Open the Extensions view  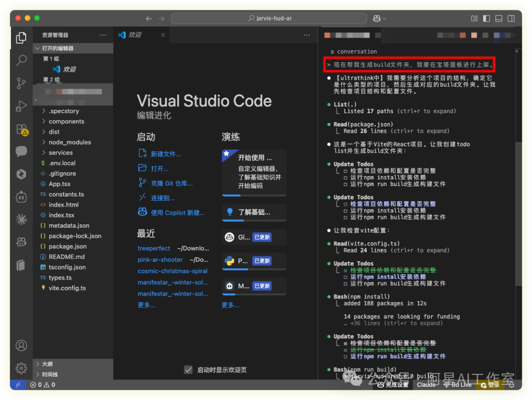tap(21, 129)
